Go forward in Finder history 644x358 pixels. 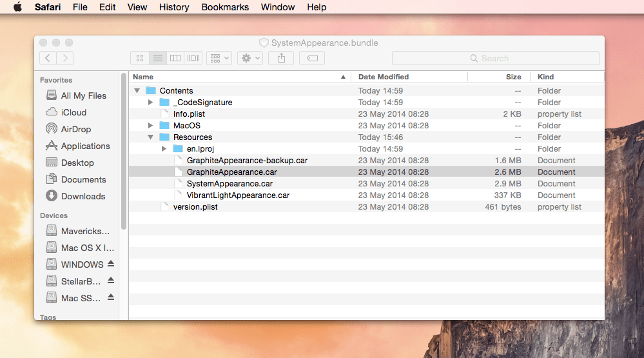65,58
